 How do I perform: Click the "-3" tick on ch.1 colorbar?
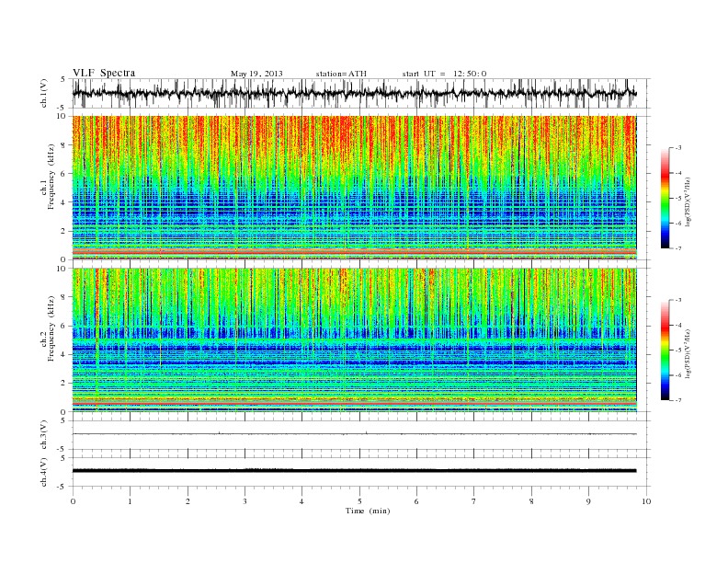click(x=678, y=148)
